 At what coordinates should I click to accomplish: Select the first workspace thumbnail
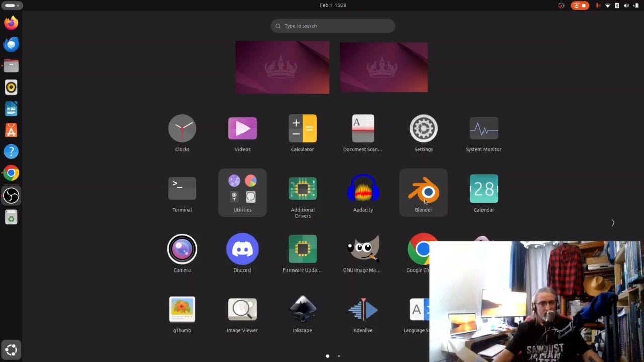coord(282,67)
